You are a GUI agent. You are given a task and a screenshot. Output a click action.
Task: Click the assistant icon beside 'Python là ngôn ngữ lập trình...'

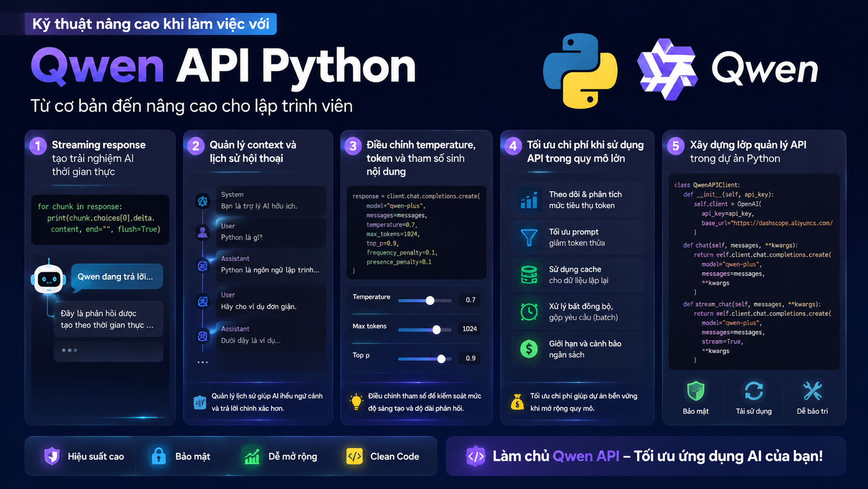click(202, 266)
